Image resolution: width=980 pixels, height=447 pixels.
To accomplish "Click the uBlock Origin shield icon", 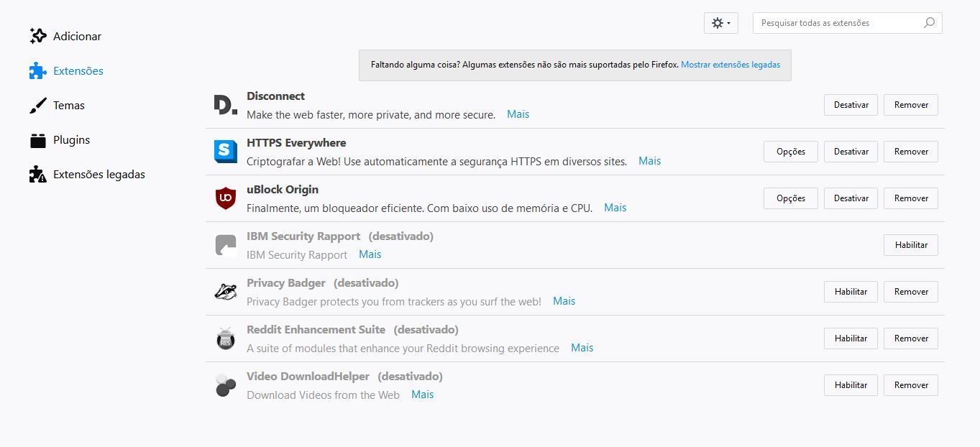I will 225,198.
